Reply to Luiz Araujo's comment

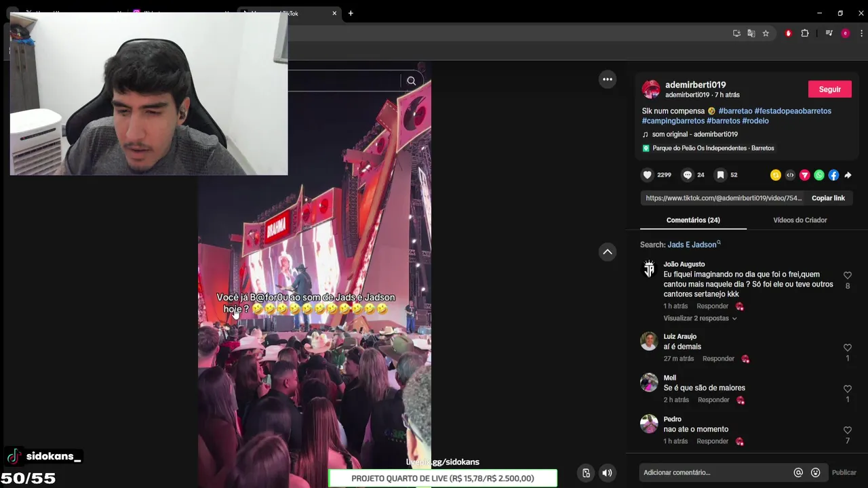tap(718, 359)
